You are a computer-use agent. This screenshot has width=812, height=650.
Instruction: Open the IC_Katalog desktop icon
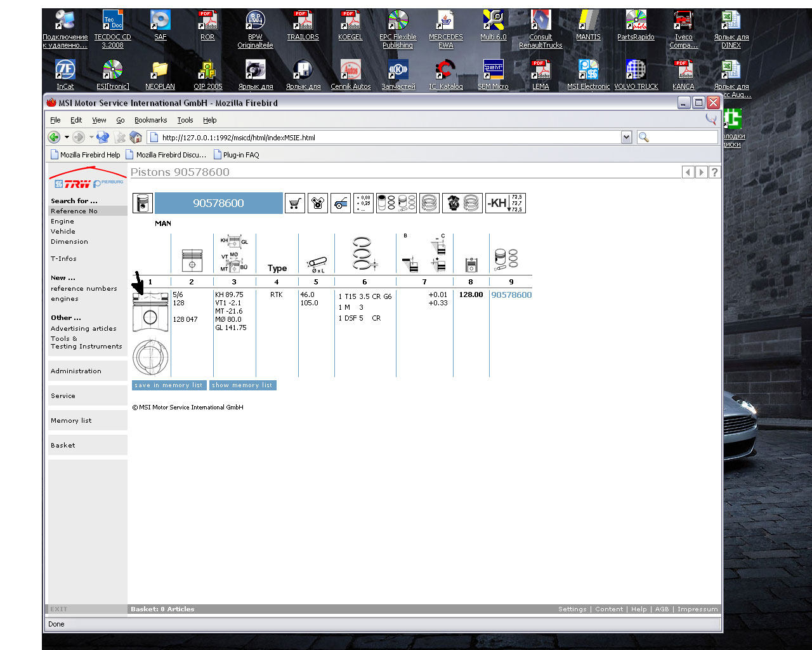tap(445, 75)
